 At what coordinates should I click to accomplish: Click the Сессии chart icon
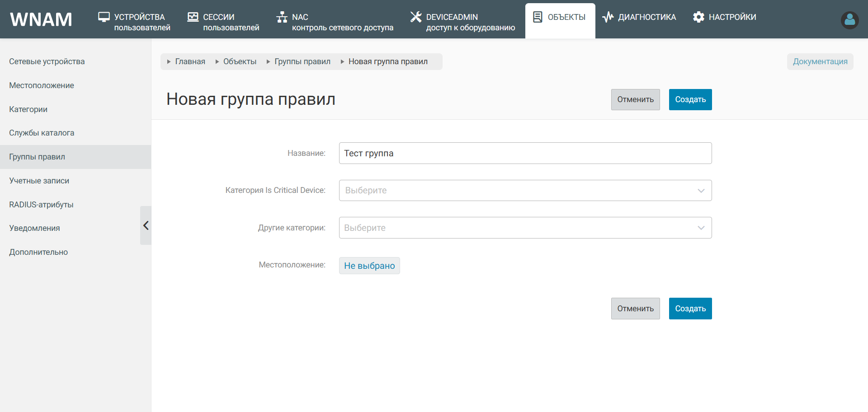click(193, 17)
